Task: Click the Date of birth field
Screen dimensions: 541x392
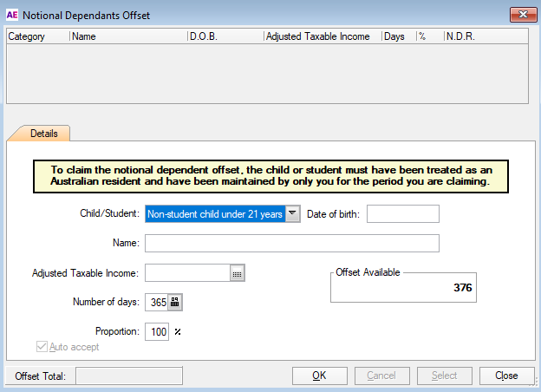Action: pos(402,214)
